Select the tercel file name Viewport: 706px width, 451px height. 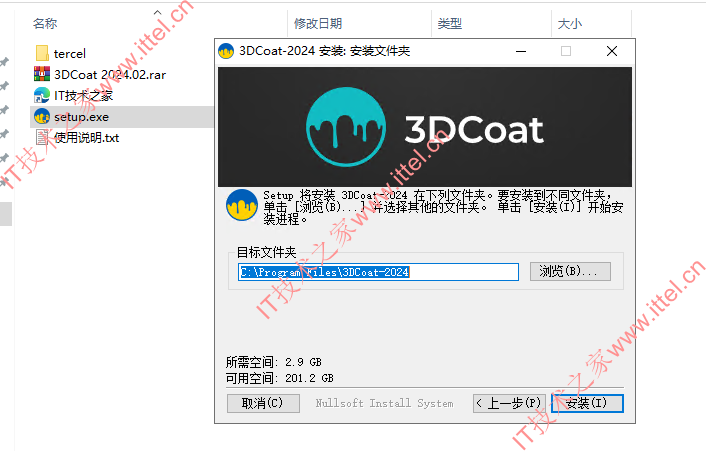[x=70, y=54]
